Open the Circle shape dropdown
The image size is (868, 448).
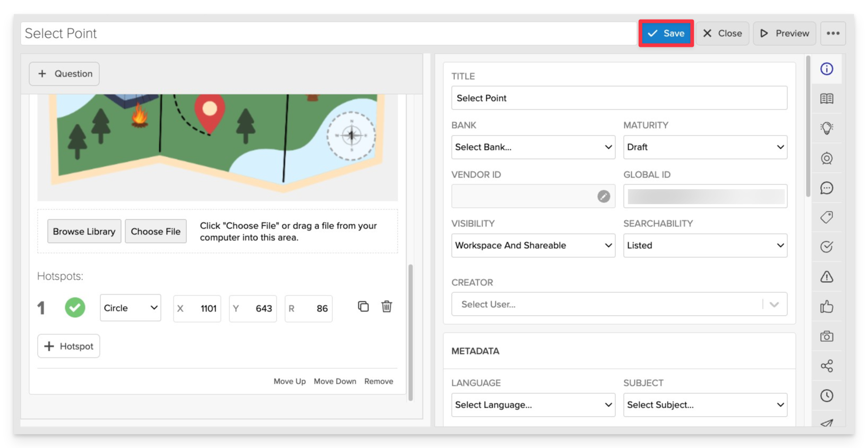point(131,308)
